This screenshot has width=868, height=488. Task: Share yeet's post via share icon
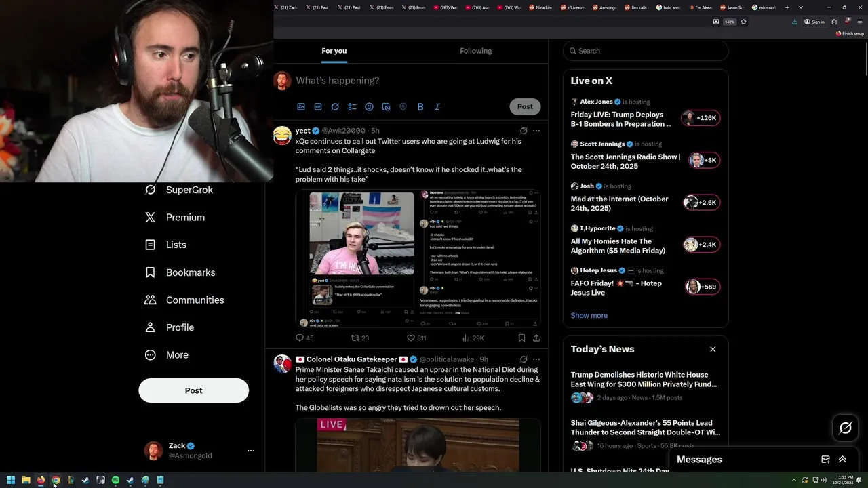coord(536,338)
